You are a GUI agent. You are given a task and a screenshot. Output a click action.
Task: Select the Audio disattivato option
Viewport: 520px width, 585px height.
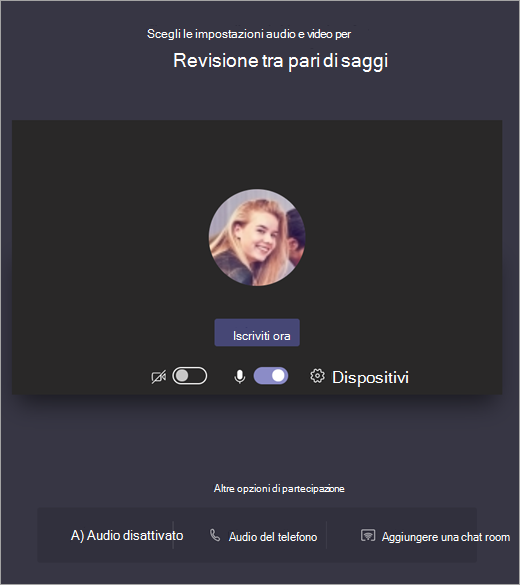tap(127, 536)
